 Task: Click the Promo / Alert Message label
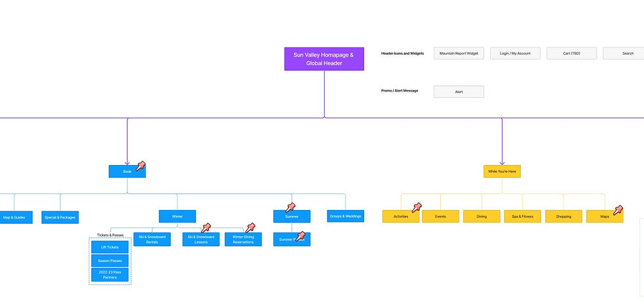400,91
